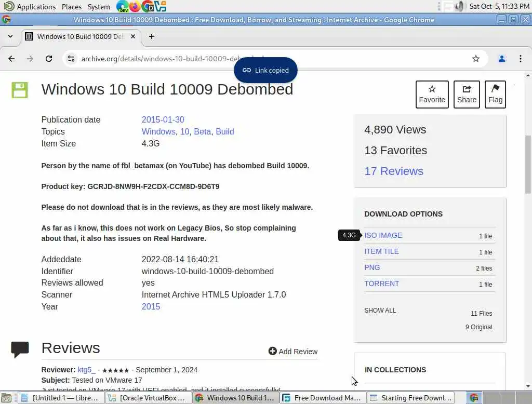
Task: Open the Windows topic link
Action: tap(158, 131)
